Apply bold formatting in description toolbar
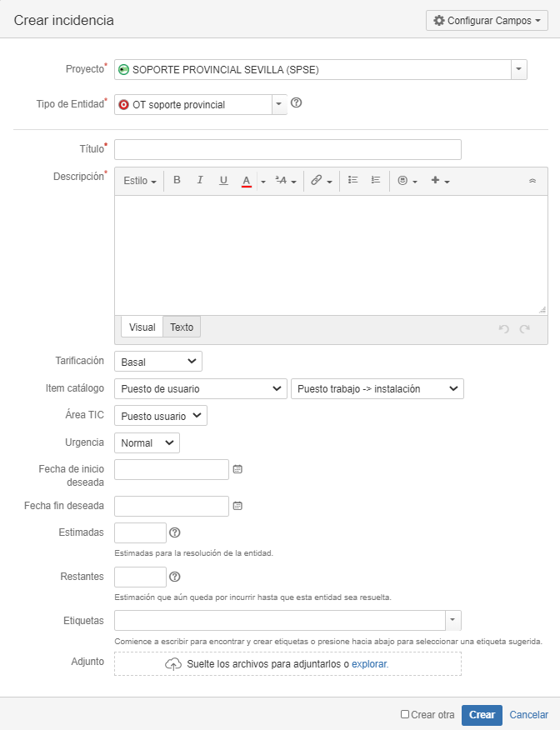Image resolution: width=560 pixels, height=730 pixels. (x=177, y=180)
